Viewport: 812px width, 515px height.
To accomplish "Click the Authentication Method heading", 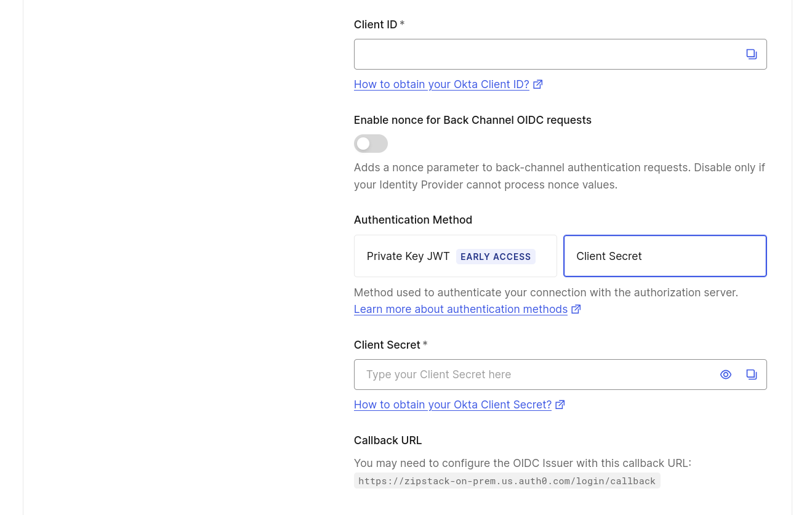I will (x=412, y=220).
